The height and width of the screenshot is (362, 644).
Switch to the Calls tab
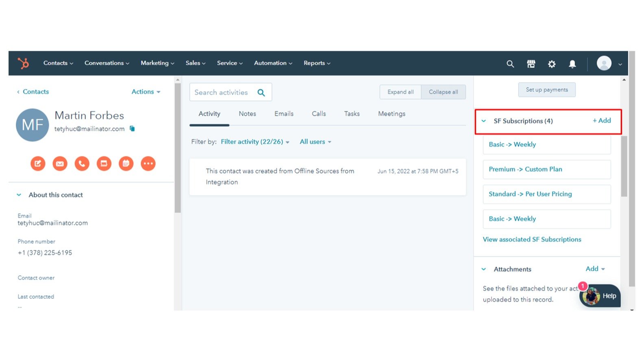point(319,114)
